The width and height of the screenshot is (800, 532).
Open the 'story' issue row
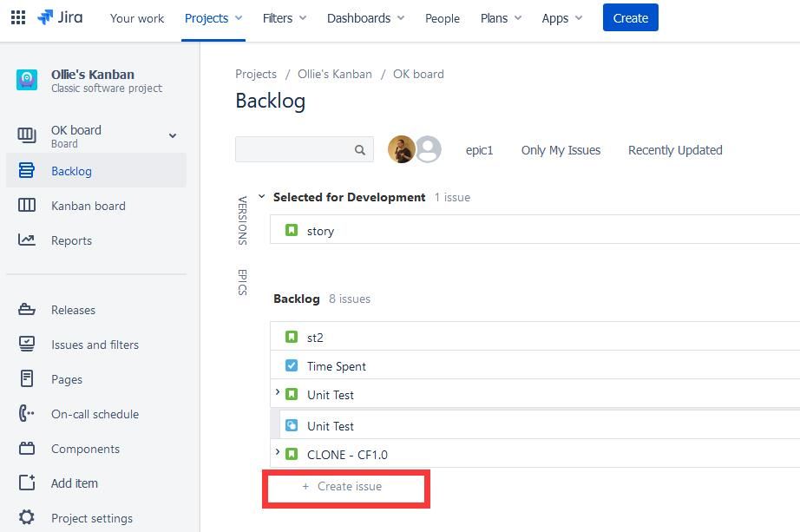(x=534, y=229)
